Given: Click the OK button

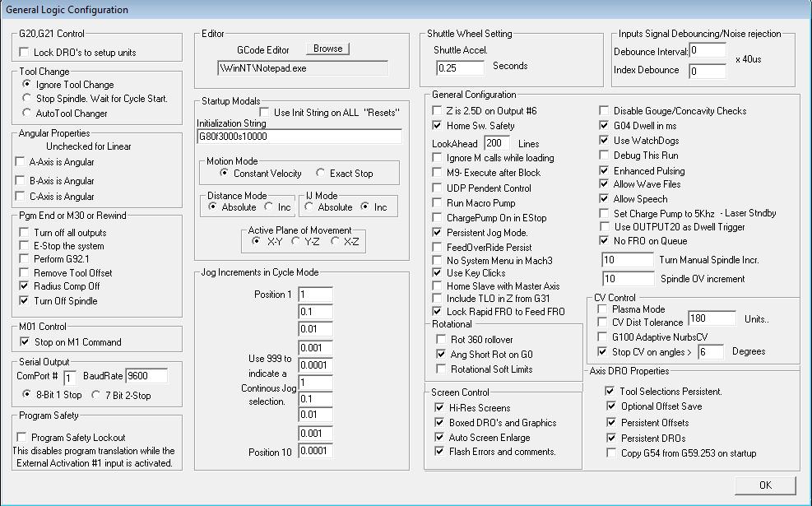Looking at the screenshot, I should point(765,485).
